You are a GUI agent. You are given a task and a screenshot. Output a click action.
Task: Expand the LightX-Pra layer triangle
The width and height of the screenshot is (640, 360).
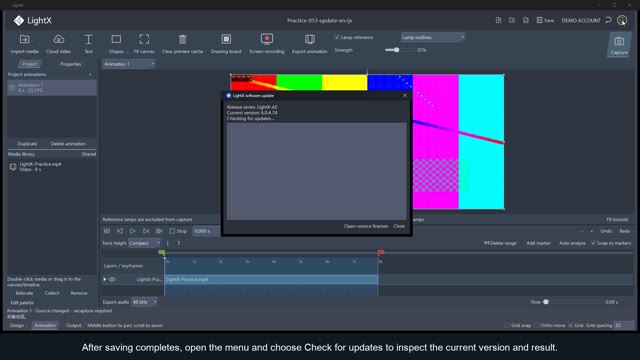pos(104,280)
